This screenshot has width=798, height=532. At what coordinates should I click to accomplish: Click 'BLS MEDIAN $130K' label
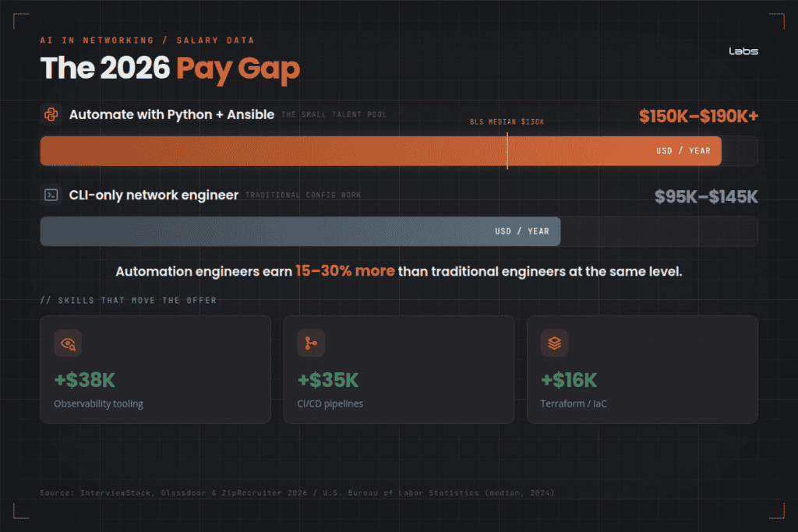click(x=507, y=122)
